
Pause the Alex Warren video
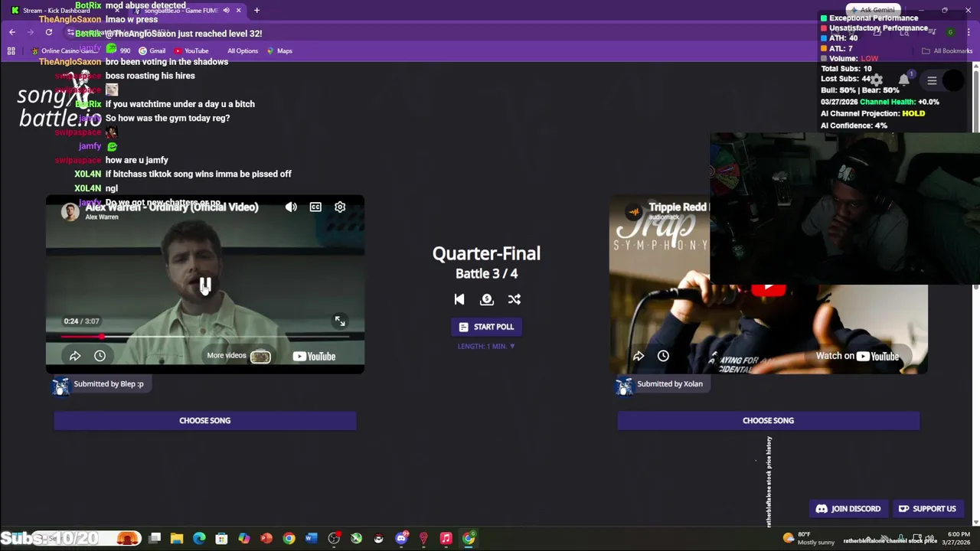point(205,285)
